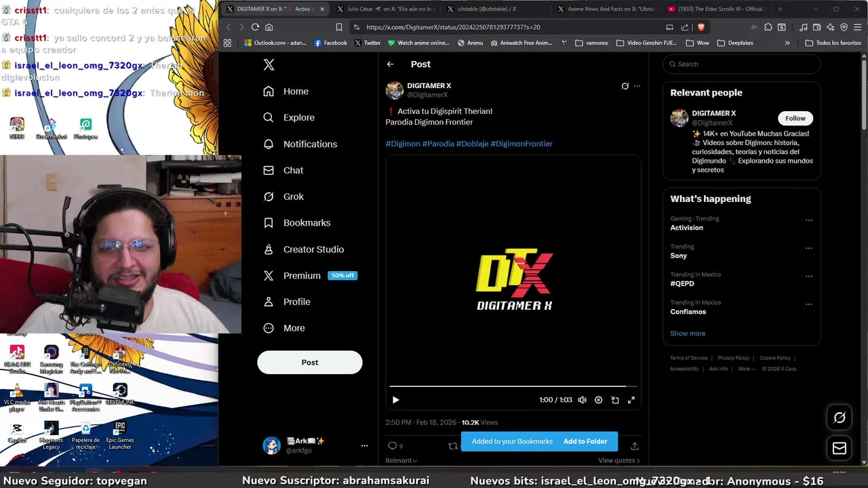Click the address bar URL
The width and height of the screenshot is (868, 488).
[x=453, y=27]
